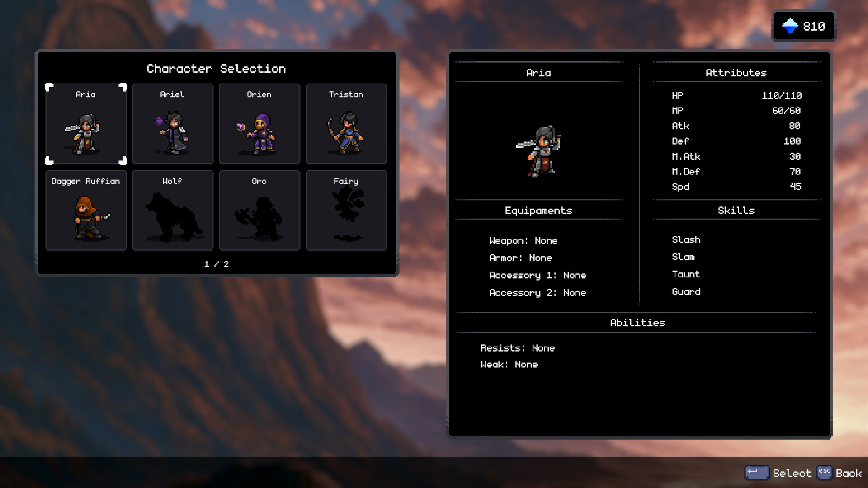Select the Slash skill entry

point(686,239)
